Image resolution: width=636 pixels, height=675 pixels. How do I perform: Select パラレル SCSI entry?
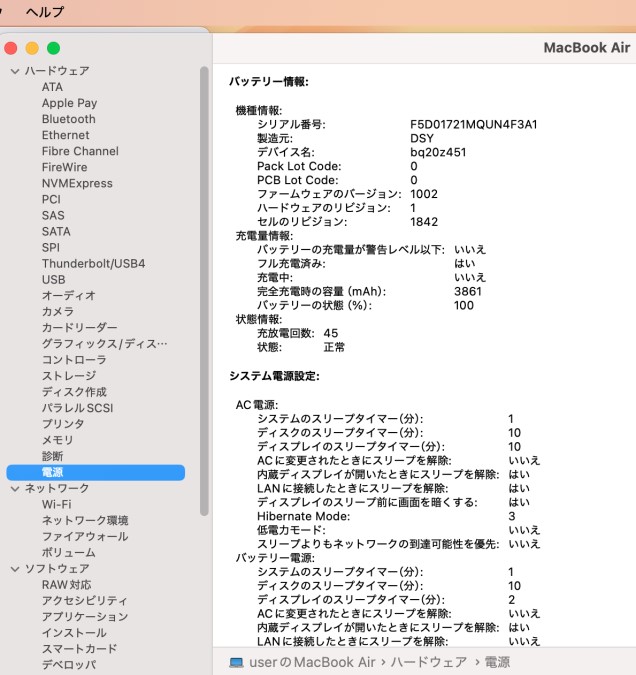pyautogui.click(x=78, y=408)
